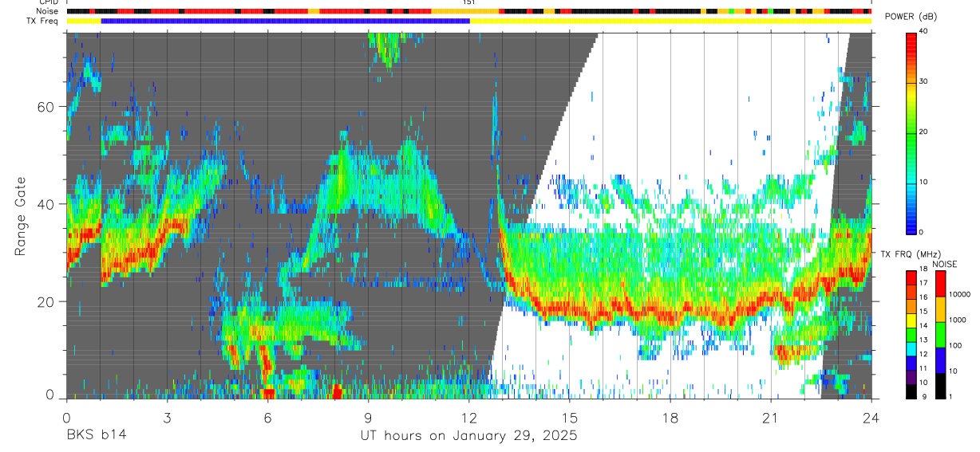Click the 'CPID' row label
Image resolution: width=980 pixels, height=452 pixels.
coord(48,2)
